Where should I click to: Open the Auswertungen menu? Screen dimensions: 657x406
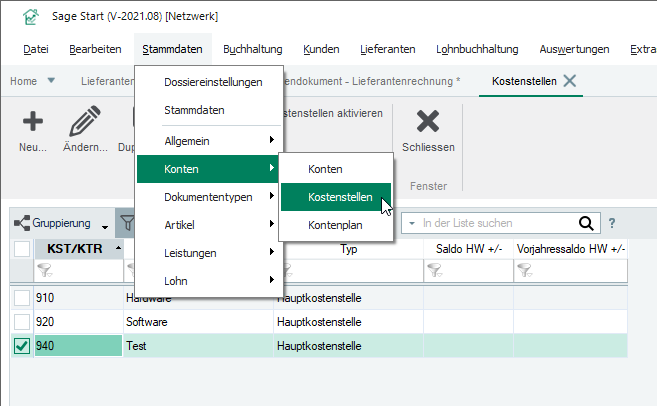tap(574, 49)
